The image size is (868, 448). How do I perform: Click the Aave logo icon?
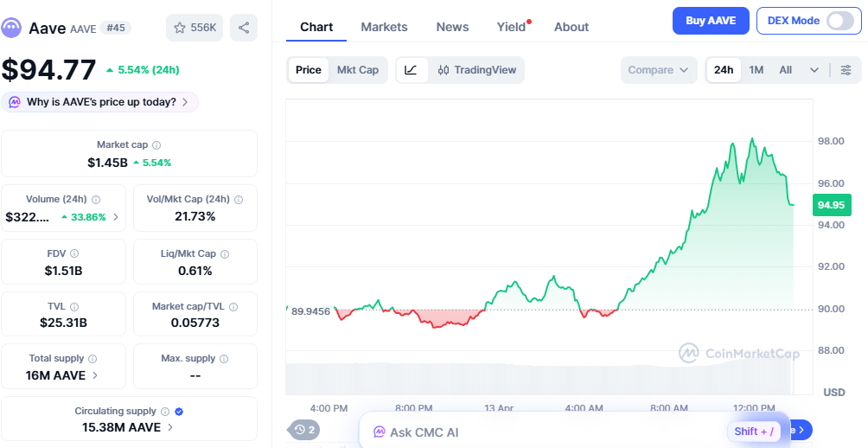pos(11,28)
